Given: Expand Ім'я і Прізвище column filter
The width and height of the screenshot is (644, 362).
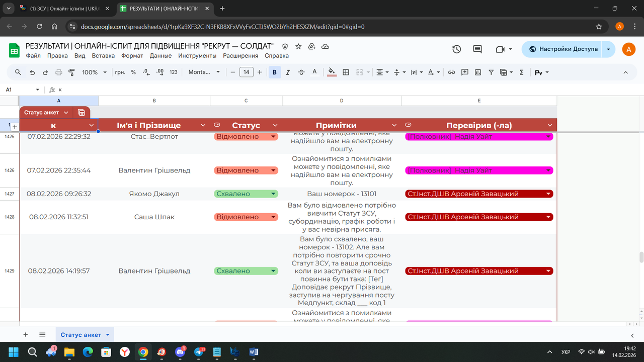Looking at the screenshot, I should (203, 125).
